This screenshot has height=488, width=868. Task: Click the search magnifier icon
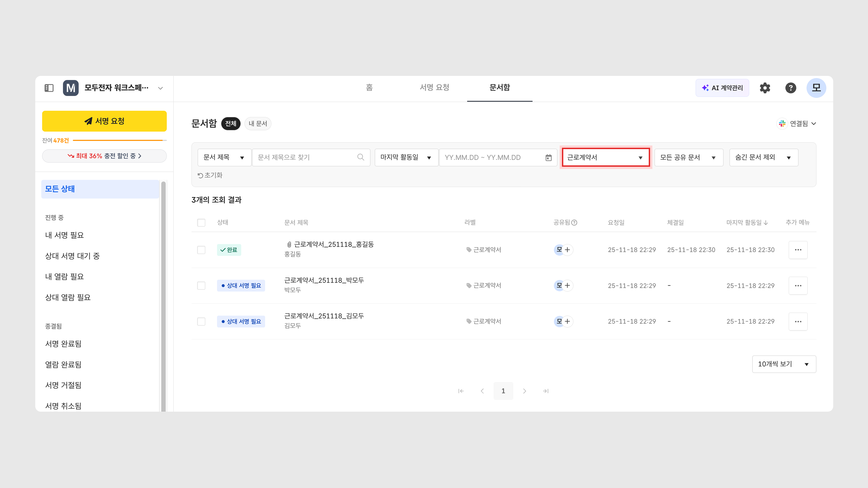coord(361,157)
